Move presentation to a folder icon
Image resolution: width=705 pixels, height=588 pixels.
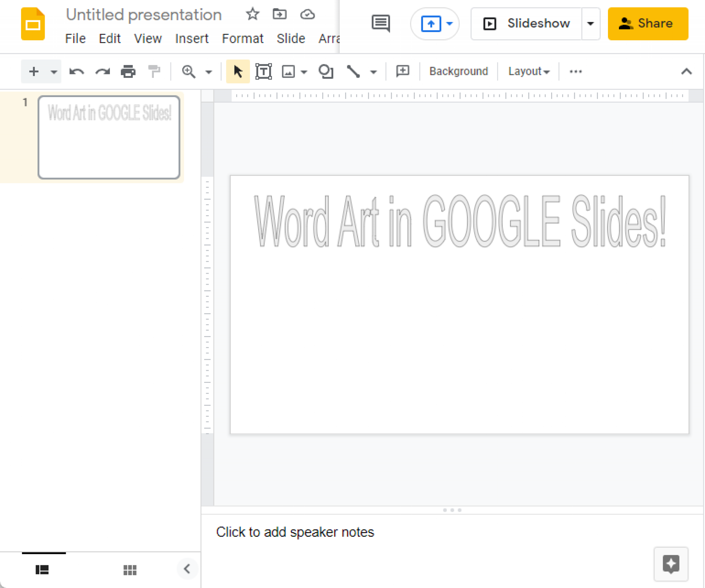(280, 14)
